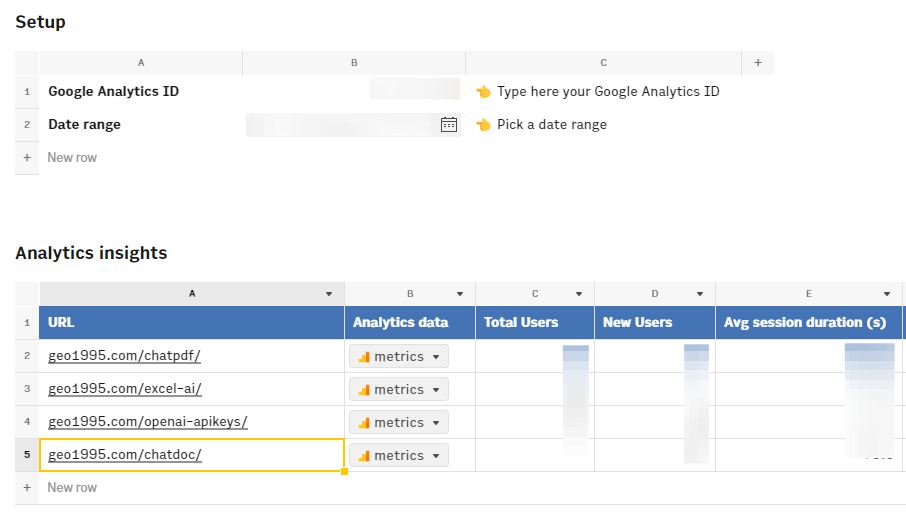Screen dimensions: 906x532
Task: Click the Avg session duration header cell
Action: point(807,323)
